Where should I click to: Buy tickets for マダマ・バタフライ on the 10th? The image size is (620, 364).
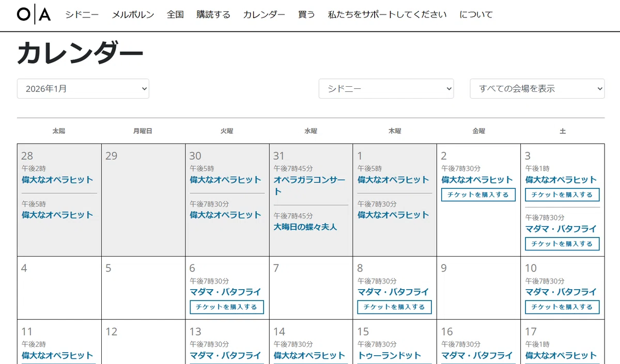pyautogui.click(x=562, y=307)
